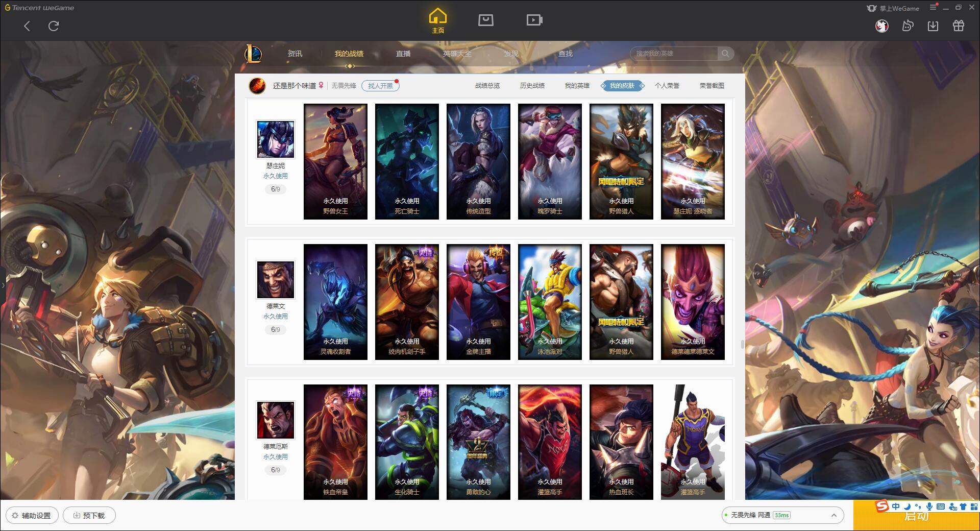Switch to the 资讯 tab

click(x=295, y=54)
